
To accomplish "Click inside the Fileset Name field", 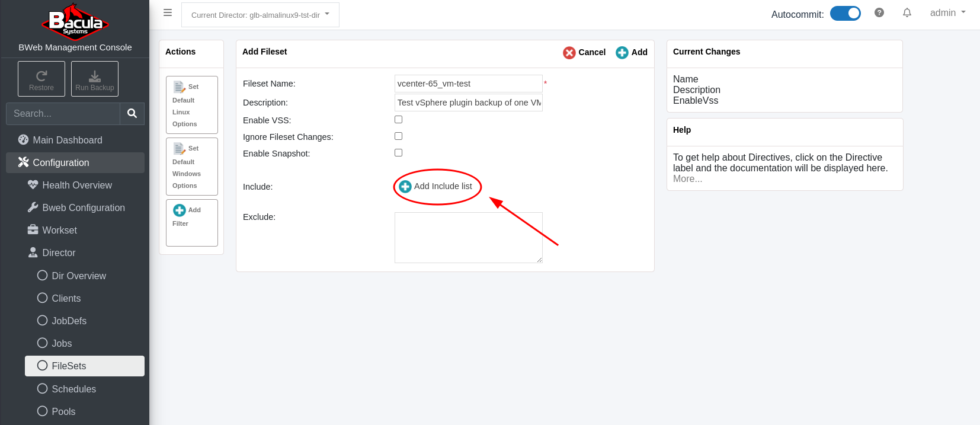I will pyautogui.click(x=468, y=84).
